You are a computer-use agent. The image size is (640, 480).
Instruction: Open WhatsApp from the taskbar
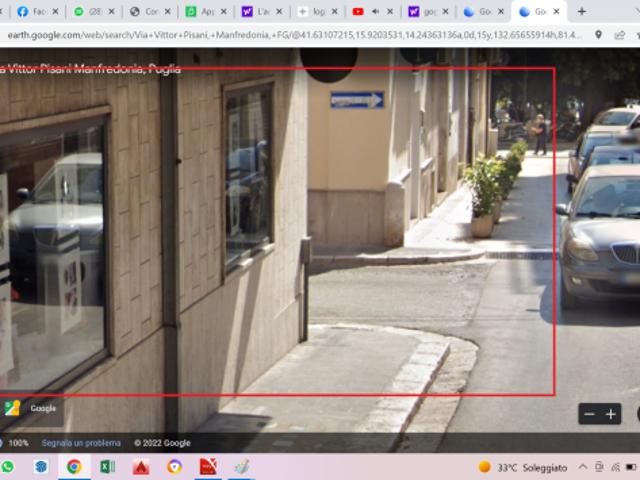coord(8,467)
